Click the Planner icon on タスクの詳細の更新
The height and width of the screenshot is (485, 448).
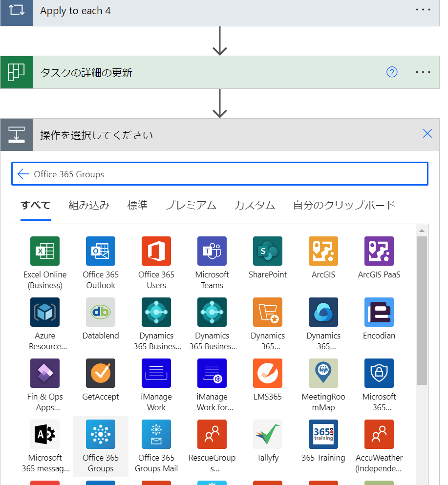[x=17, y=72]
